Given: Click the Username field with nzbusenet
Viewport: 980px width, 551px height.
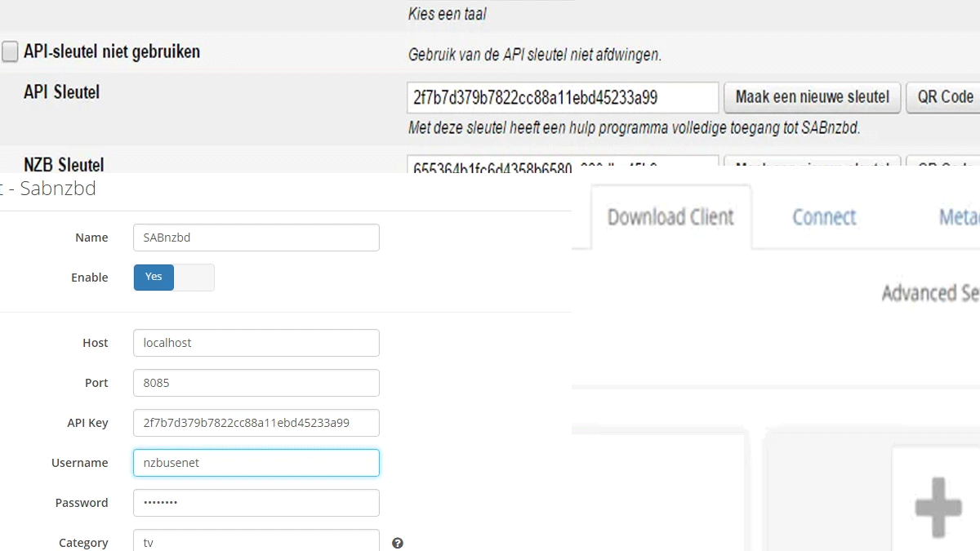Looking at the screenshot, I should [256, 463].
